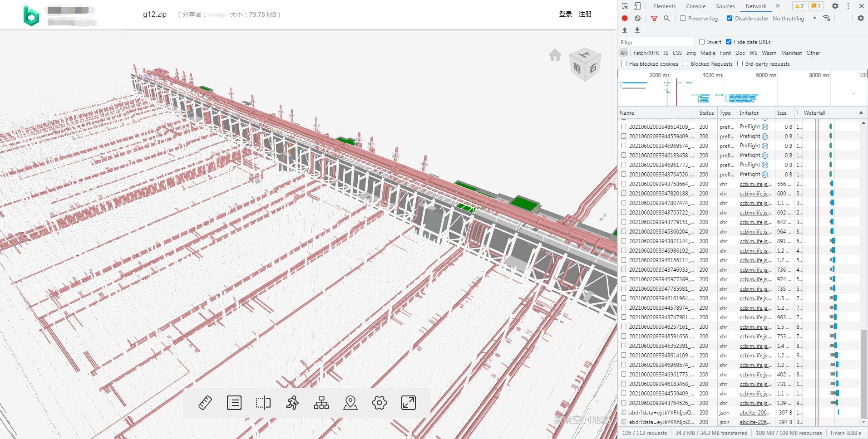Expand the hidden DevTools panels chevron
Viewport: 868px width, 439px height.
[x=778, y=6]
